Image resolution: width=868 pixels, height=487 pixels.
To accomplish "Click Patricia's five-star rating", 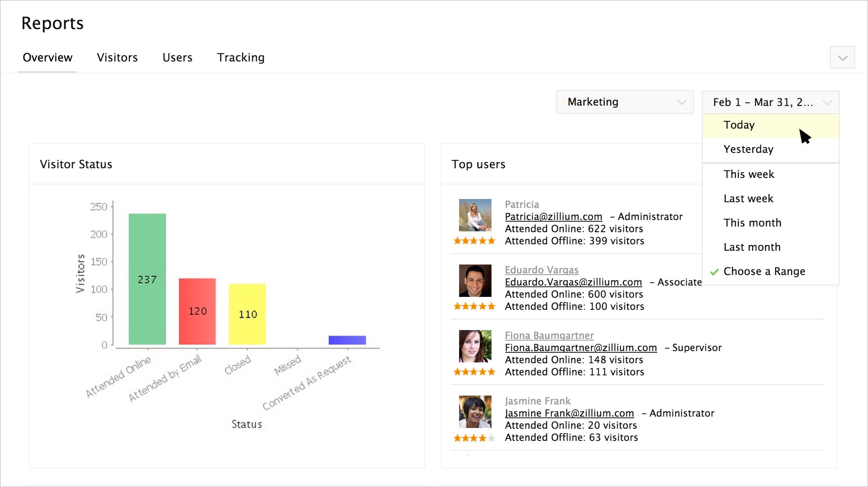I will tap(474, 241).
